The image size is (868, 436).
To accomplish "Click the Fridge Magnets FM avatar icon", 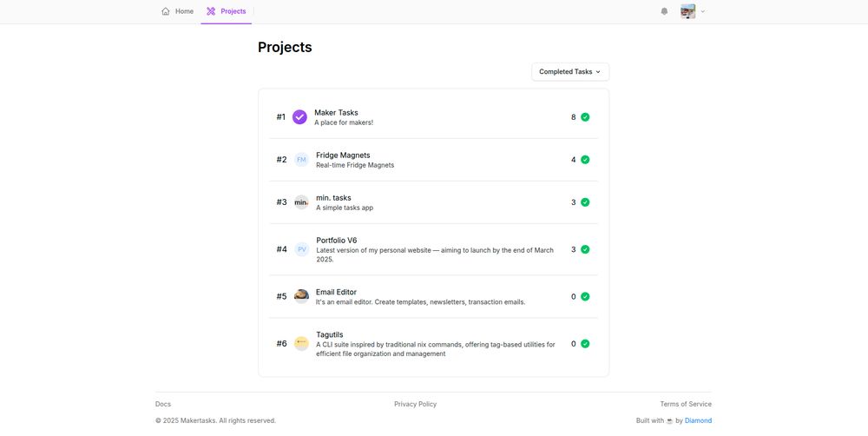I will [x=301, y=160].
